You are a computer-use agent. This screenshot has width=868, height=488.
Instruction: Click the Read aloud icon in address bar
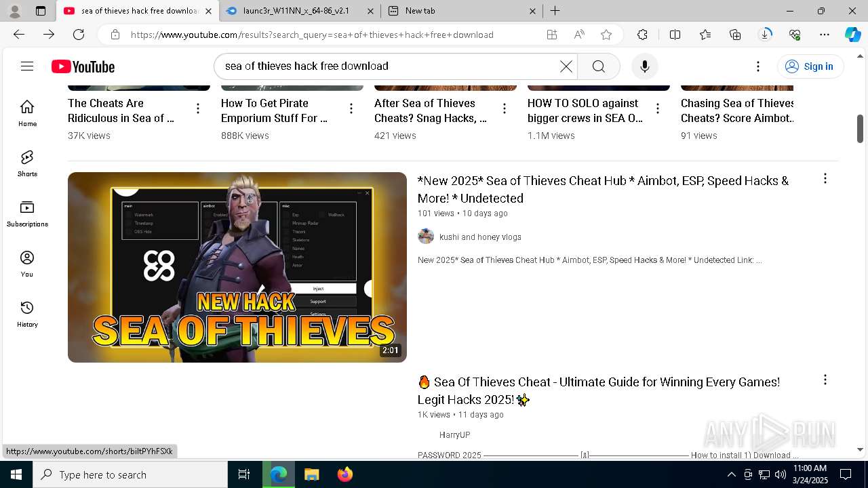579,35
